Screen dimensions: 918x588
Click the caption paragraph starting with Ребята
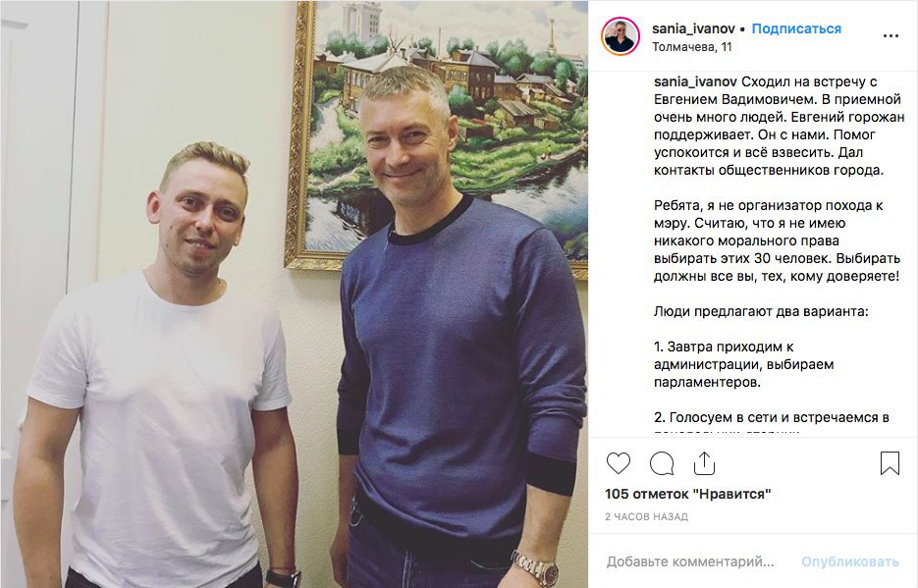point(777,241)
